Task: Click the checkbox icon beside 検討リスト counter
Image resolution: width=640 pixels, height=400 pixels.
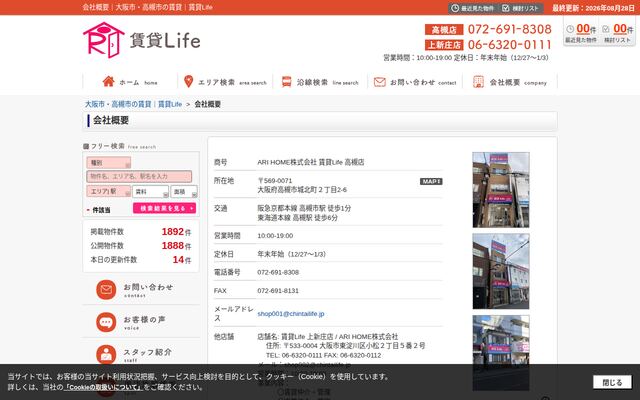Action: 606,29
